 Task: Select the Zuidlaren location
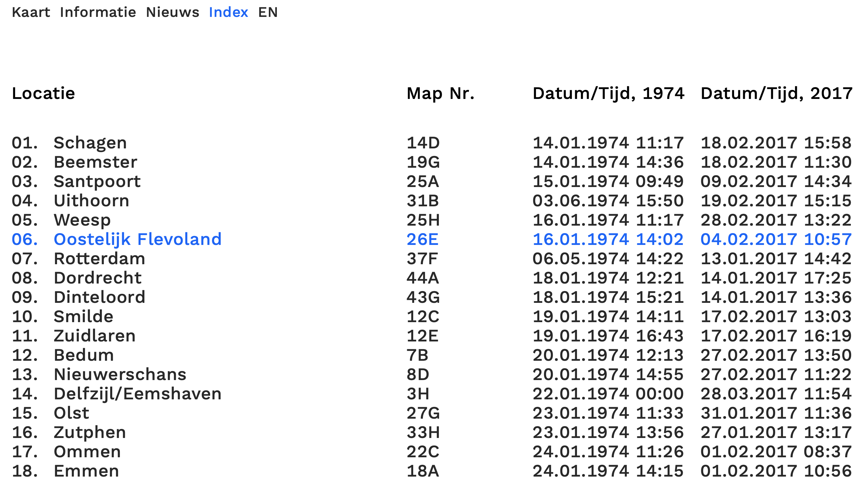pyautogui.click(x=94, y=336)
